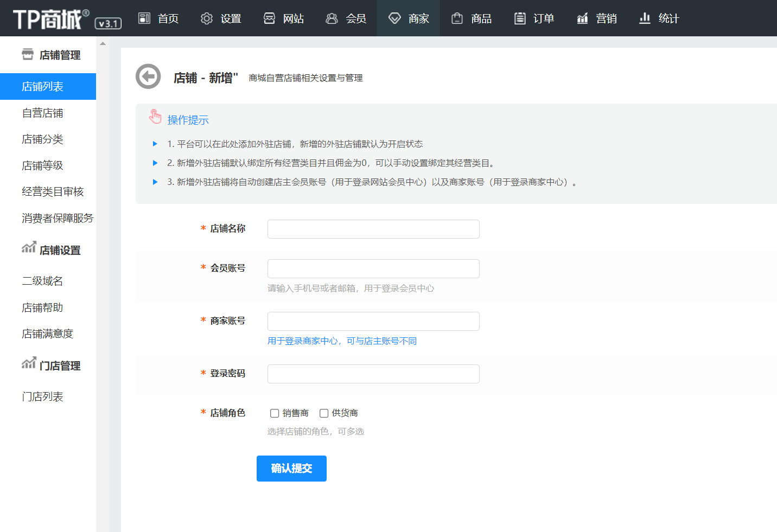Click the 营销 chart icon

pos(582,18)
